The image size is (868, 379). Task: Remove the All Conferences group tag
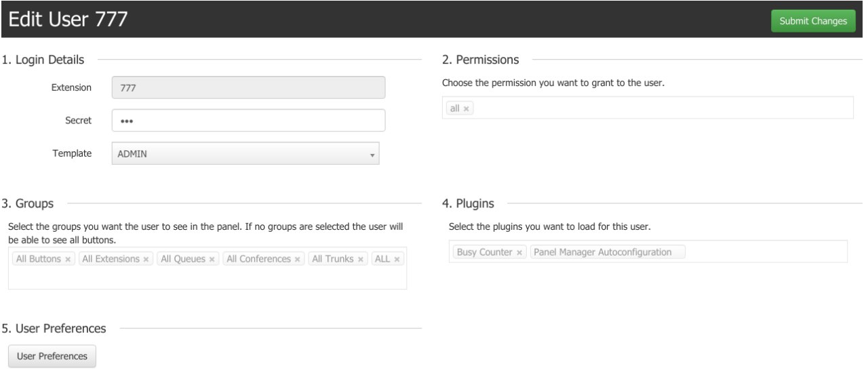(297, 260)
